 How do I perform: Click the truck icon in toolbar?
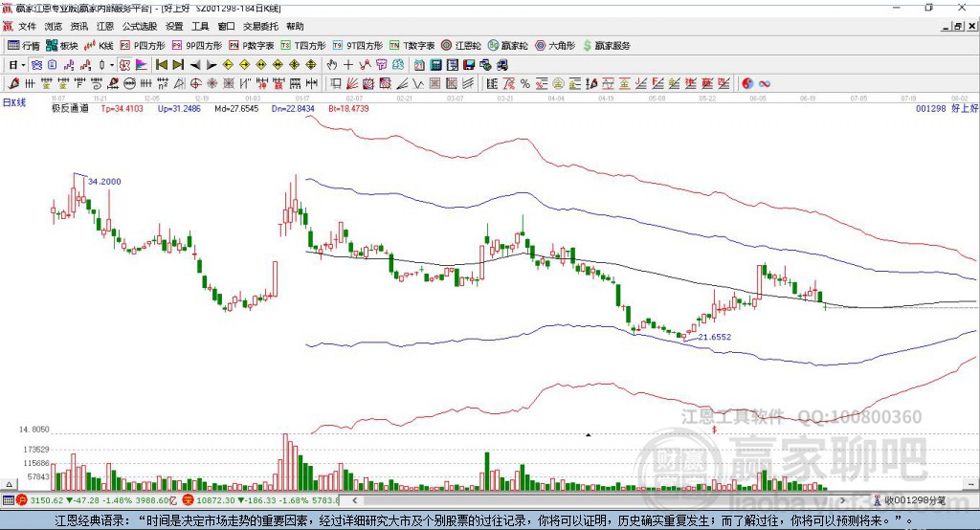[501, 65]
